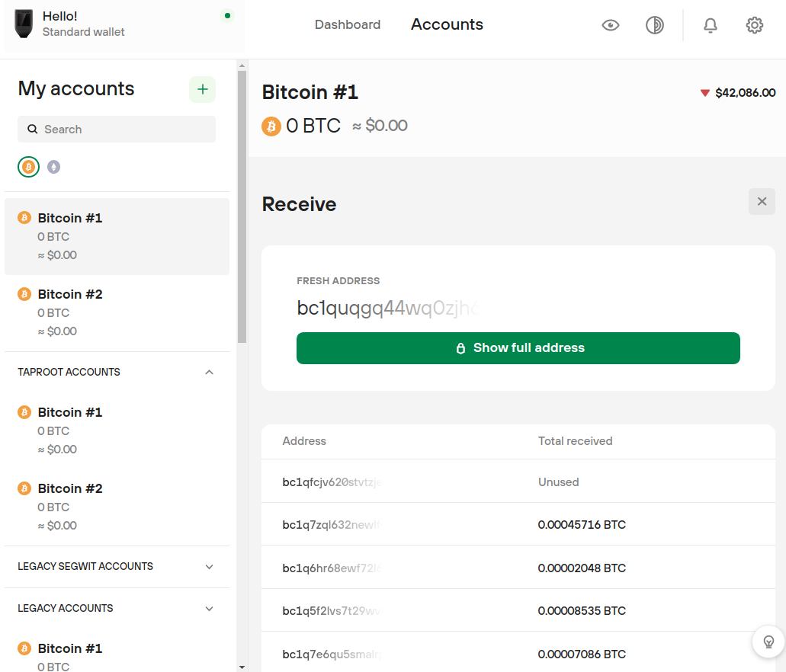Filter accounts by Ethereum coin icon

[53, 167]
